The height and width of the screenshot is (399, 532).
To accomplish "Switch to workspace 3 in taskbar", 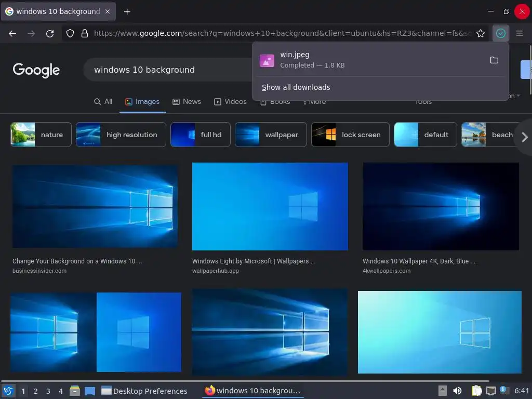I will 48,391.
